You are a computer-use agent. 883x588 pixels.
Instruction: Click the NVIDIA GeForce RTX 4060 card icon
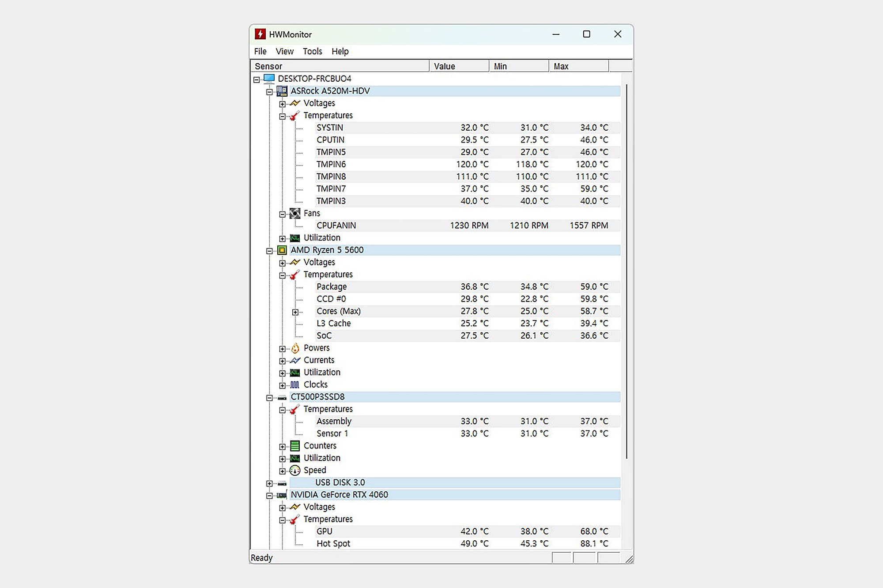click(x=282, y=495)
